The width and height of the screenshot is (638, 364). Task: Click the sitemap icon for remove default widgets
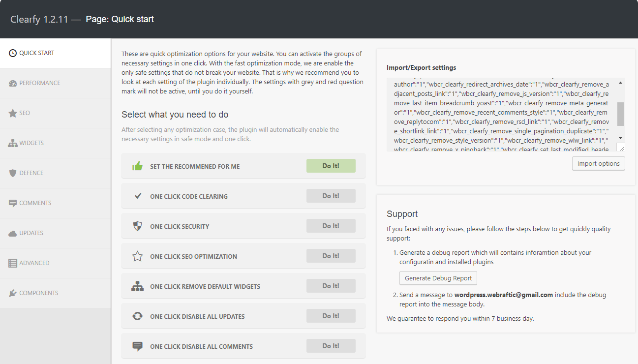click(x=137, y=286)
